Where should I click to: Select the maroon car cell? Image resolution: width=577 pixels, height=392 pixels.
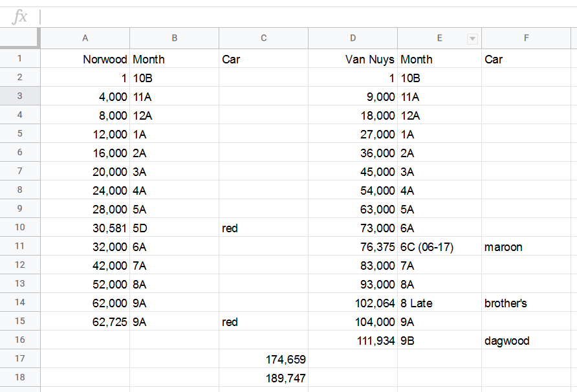(526, 247)
